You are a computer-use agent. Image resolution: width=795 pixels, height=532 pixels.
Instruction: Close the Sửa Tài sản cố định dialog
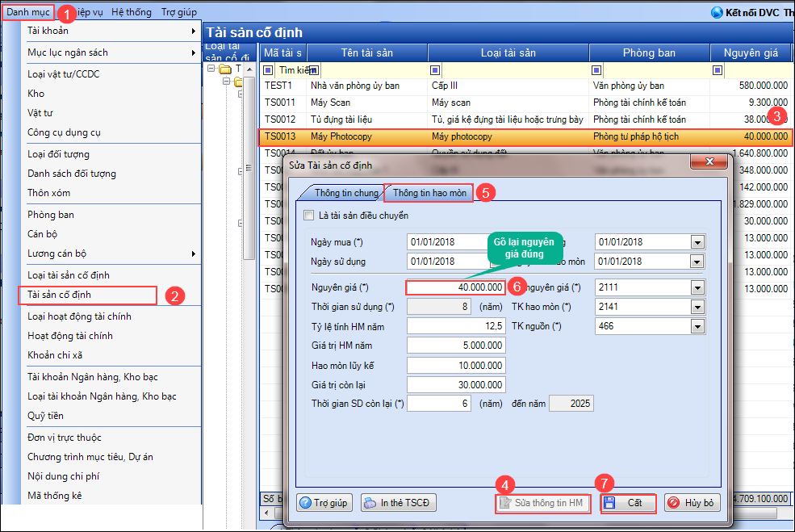(709, 161)
